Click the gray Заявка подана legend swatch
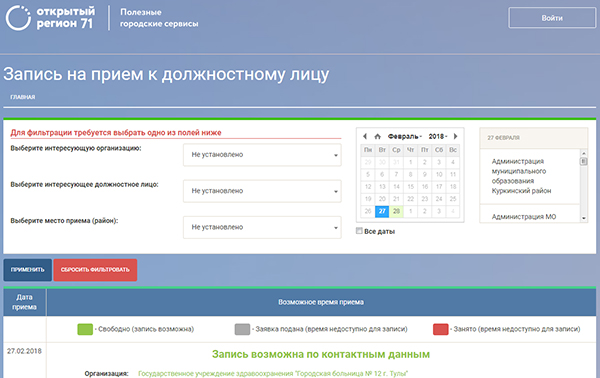The width and height of the screenshot is (600, 378). [242, 329]
